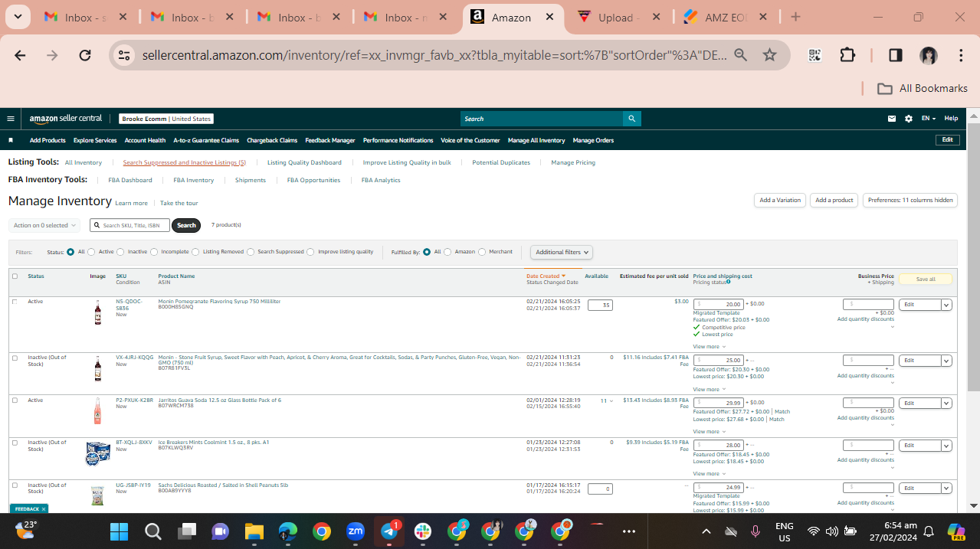The image size is (980, 549).
Task: Expand View more under the Monin Pomegranate price
Action: click(x=709, y=347)
